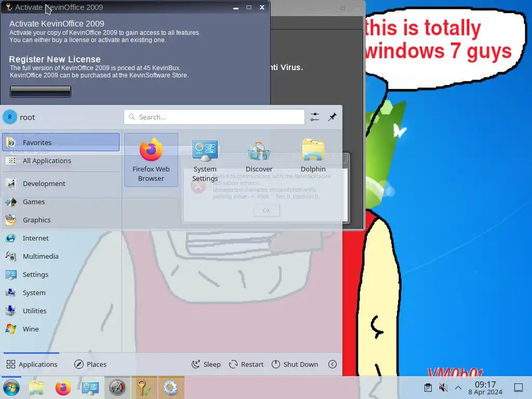Switch to the Applications tab
Screen dimensions: 532x399
coord(32,364)
